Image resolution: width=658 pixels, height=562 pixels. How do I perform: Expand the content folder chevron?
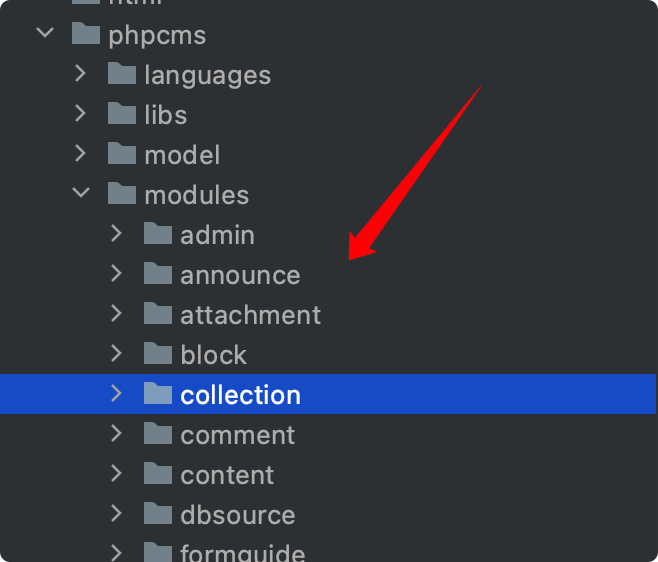116,473
